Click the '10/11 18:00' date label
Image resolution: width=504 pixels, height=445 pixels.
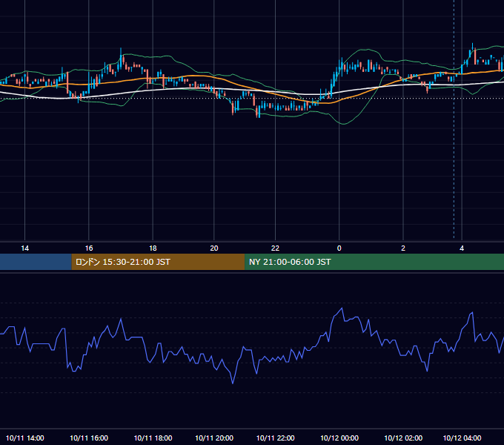coord(153,438)
